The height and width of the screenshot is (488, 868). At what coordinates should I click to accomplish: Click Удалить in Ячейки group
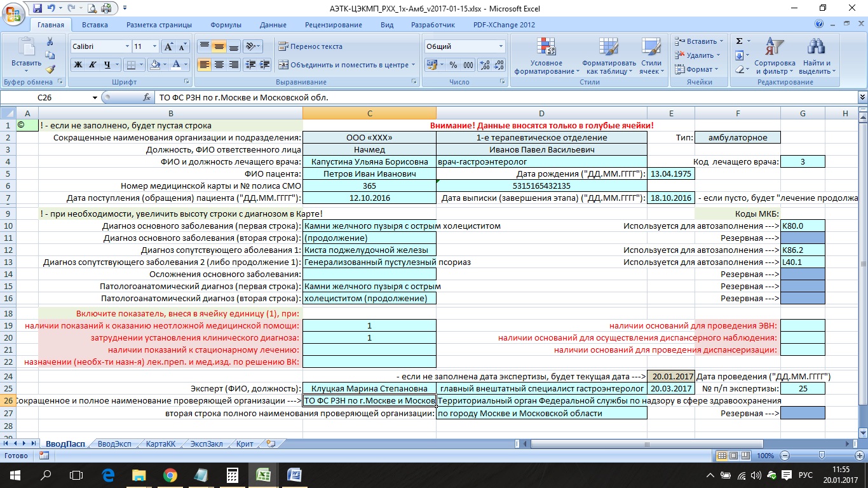tap(697, 55)
